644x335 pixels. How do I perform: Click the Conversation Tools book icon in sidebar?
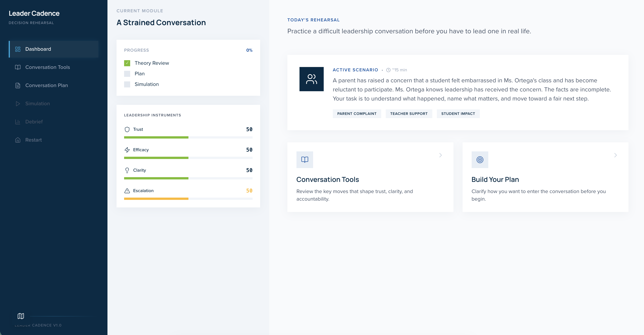(x=18, y=67)
